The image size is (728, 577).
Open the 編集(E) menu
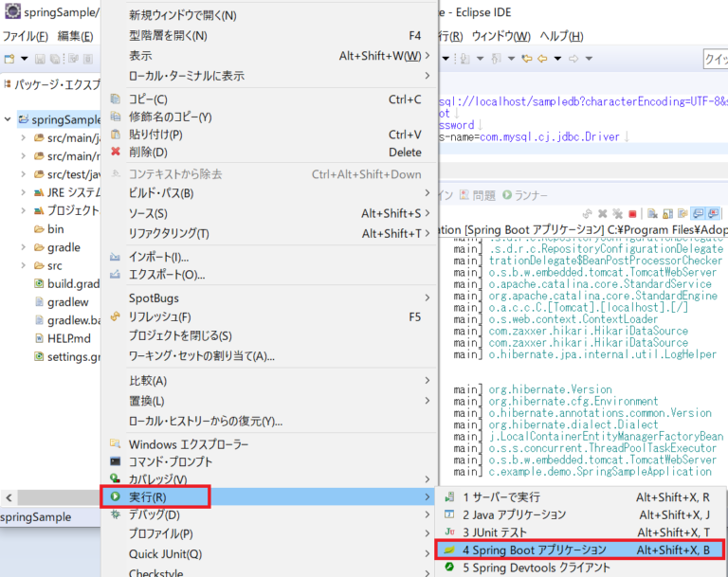[75, 36]
